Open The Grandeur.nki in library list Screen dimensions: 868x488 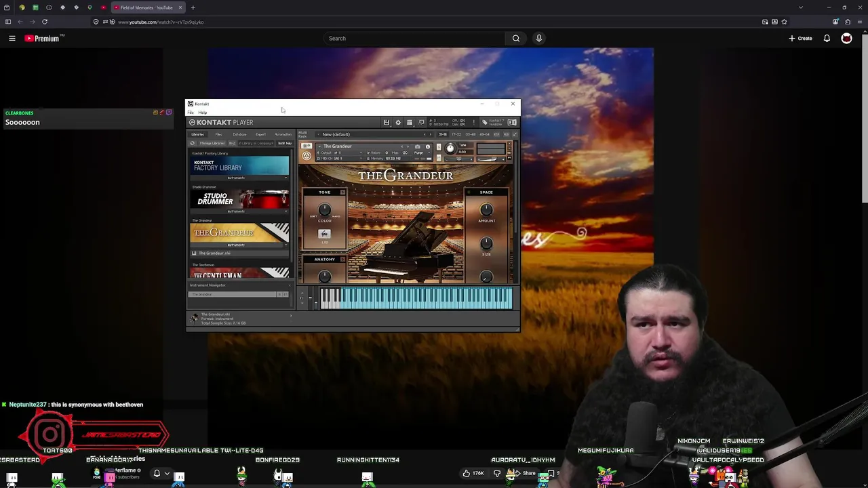pos(239,253)
